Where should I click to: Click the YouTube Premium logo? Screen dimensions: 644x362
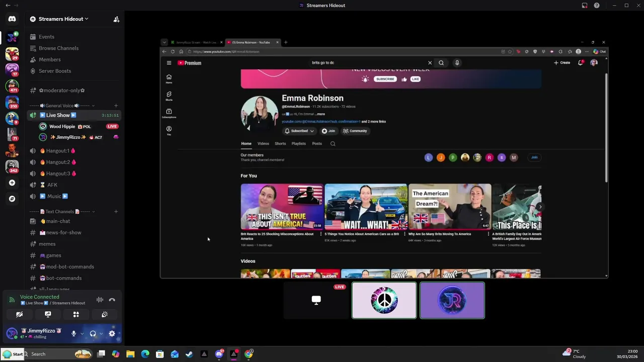tap(190, 63)
